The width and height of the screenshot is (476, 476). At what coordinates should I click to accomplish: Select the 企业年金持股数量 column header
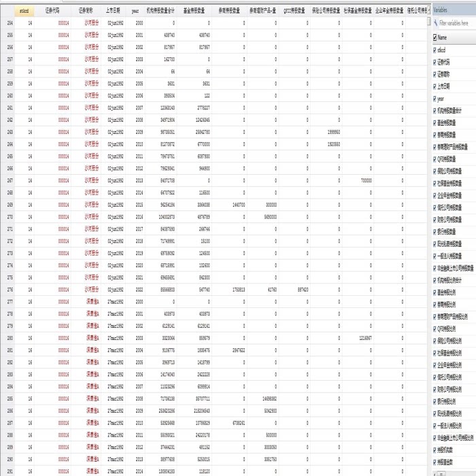point(390,11)
